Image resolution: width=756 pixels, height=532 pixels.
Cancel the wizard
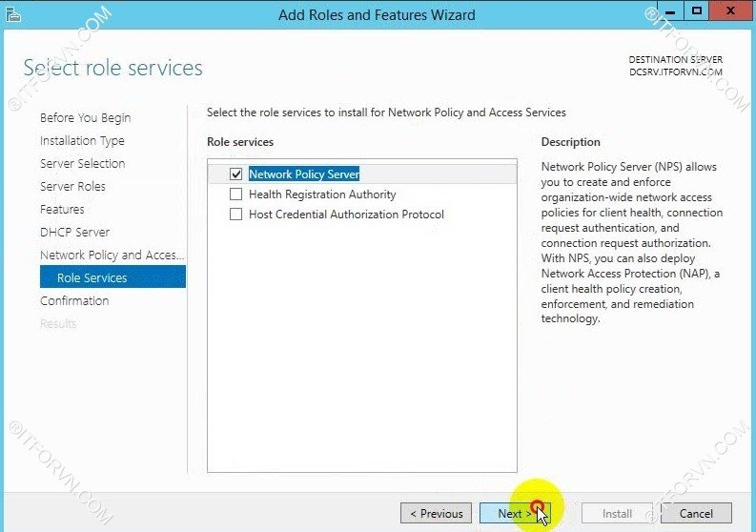tap(696, 514)
